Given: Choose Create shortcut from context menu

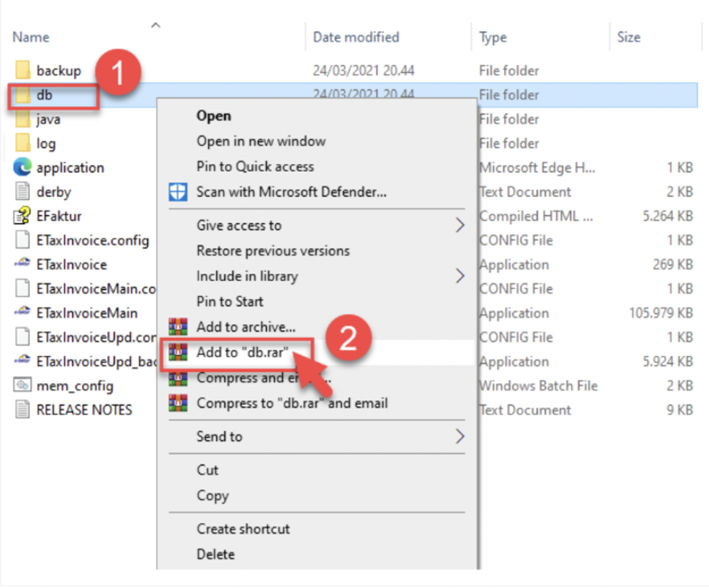Looking at the screenshot, I should tap(243, 529).
